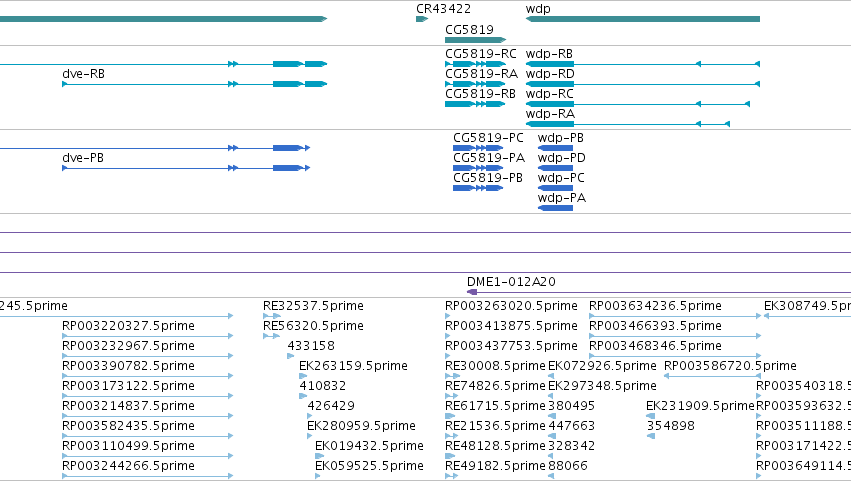
Task: Select RP003634236.5prime EST
Action: click(656, 306)
